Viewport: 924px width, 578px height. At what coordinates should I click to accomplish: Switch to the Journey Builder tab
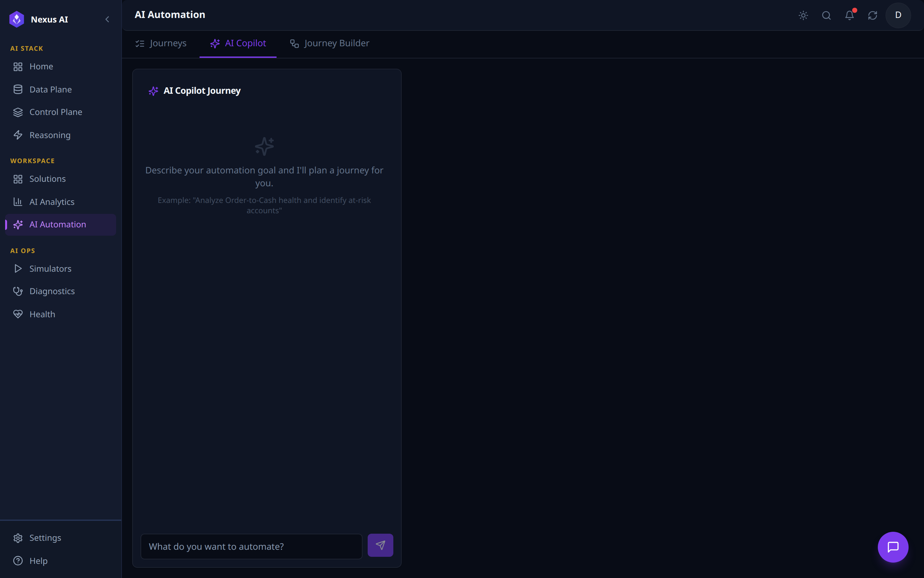[x=329, y=43]
